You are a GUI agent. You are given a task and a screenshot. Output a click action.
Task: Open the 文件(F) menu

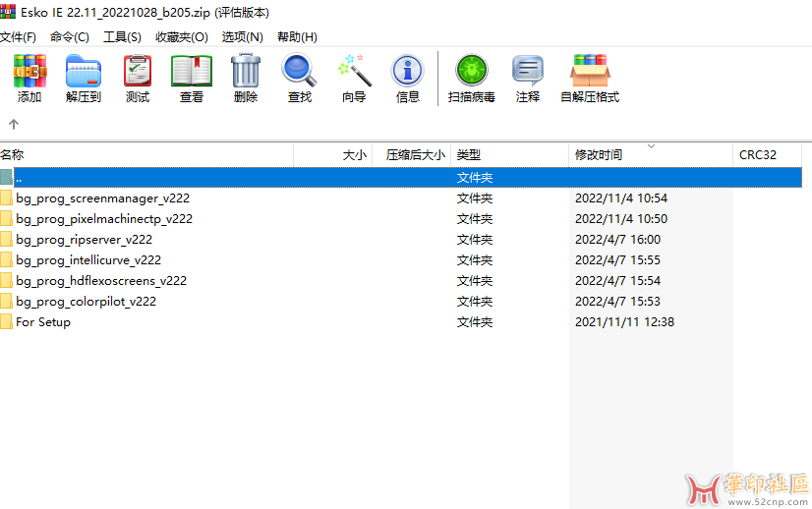point(18,36)
